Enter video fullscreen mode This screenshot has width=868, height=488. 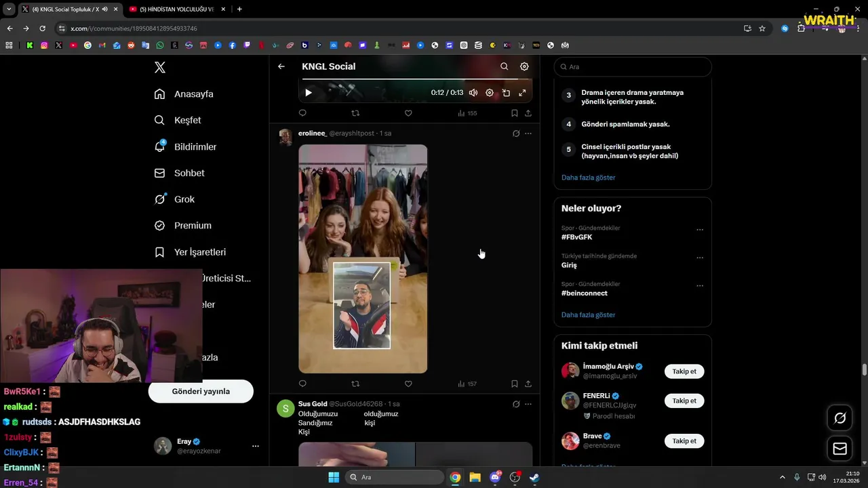pos(522,93)
